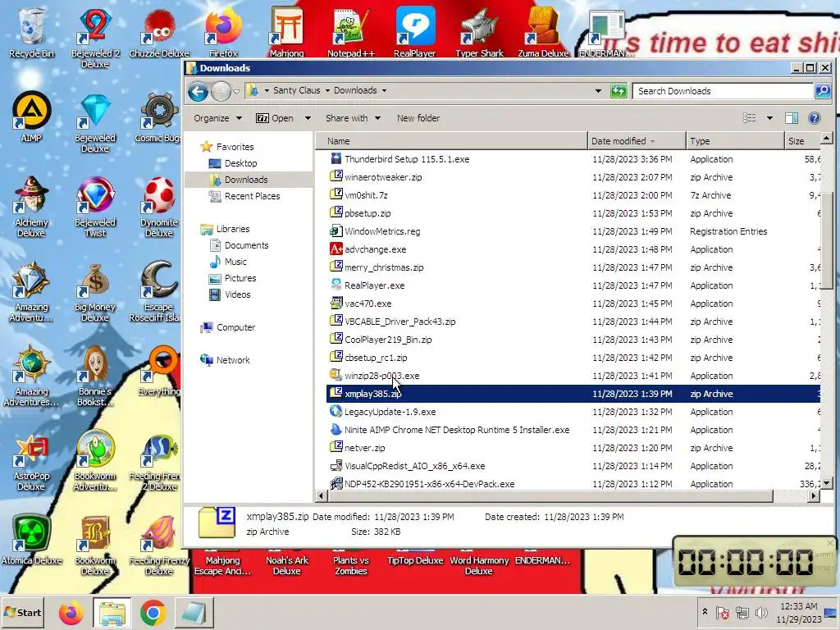840x630 pixels.
Task: Select Computer in navigation pane
Action: 228,327
